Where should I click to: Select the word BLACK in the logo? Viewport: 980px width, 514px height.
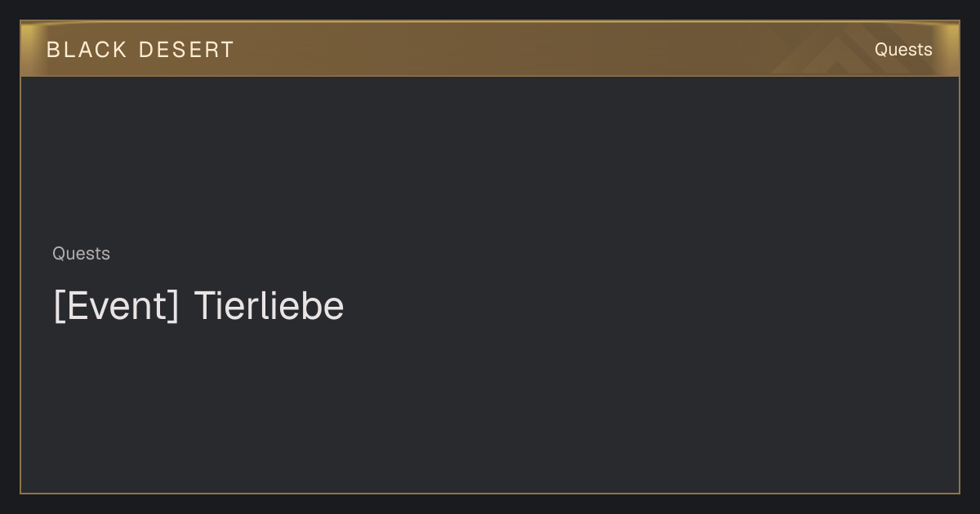[x=87, y=50]
